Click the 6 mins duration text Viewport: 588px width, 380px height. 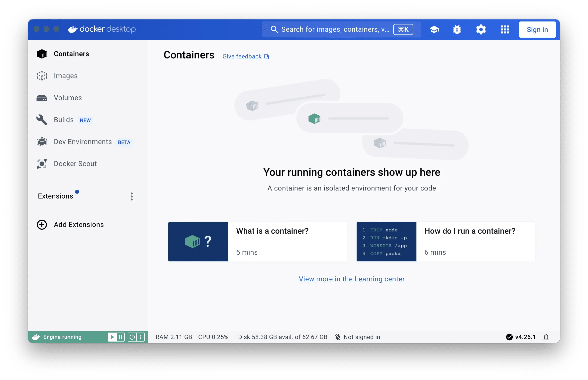click(435, 252)
